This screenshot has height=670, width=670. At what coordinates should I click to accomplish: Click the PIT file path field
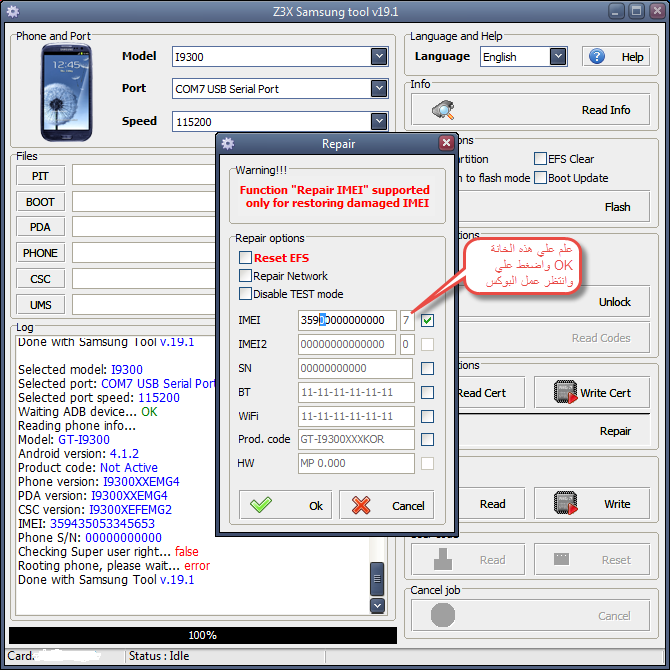click(144, 175)
